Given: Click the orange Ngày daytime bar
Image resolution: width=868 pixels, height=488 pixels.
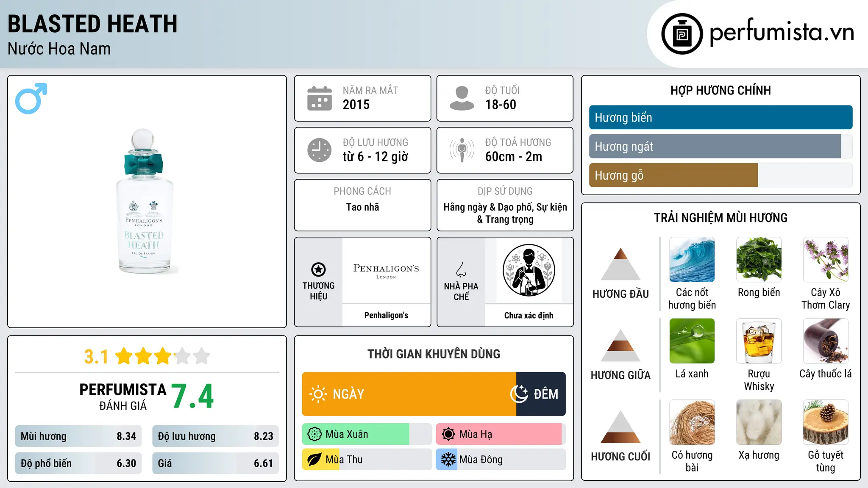Looking at the screenshot, I should click(x=409, y=394).
